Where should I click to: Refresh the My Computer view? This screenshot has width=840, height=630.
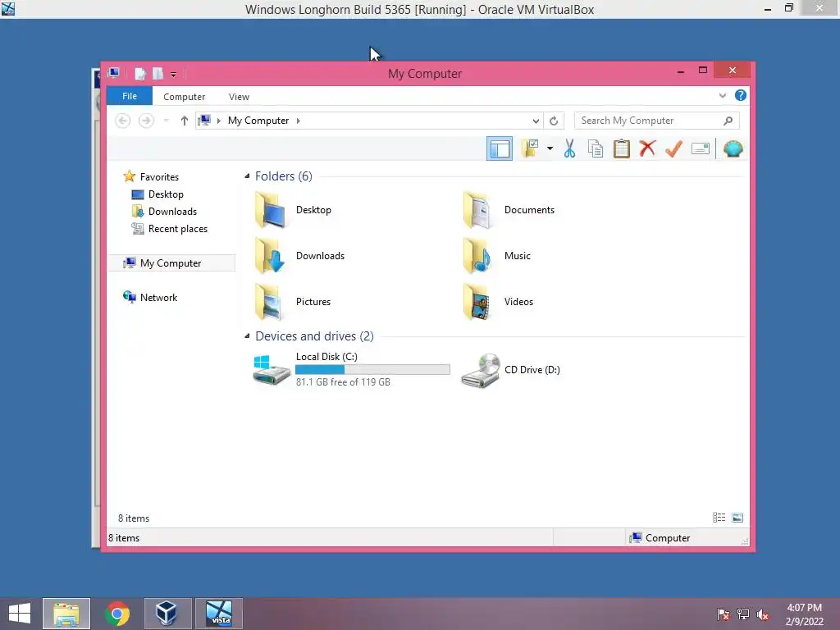pyautogui.click(x=554, y=121)
